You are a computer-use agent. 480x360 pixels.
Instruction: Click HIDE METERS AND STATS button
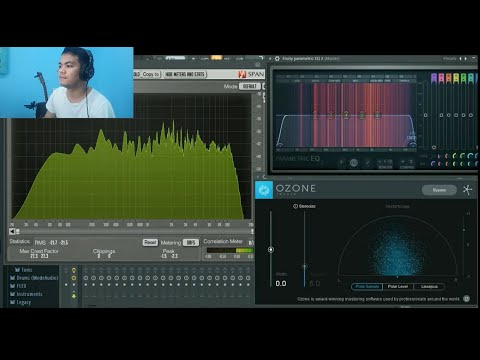click(185, 74)
